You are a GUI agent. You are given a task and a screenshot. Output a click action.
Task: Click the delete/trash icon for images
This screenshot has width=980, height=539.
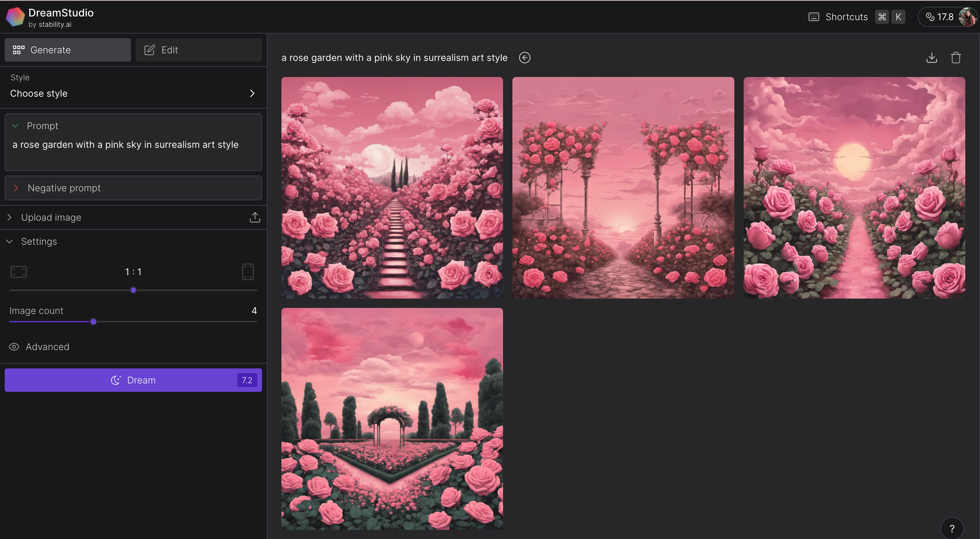tap(955, 57)
